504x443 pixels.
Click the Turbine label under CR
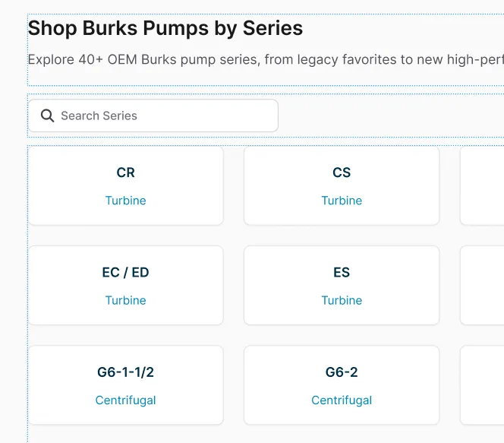pyautogui.click(x=125, y=201)
